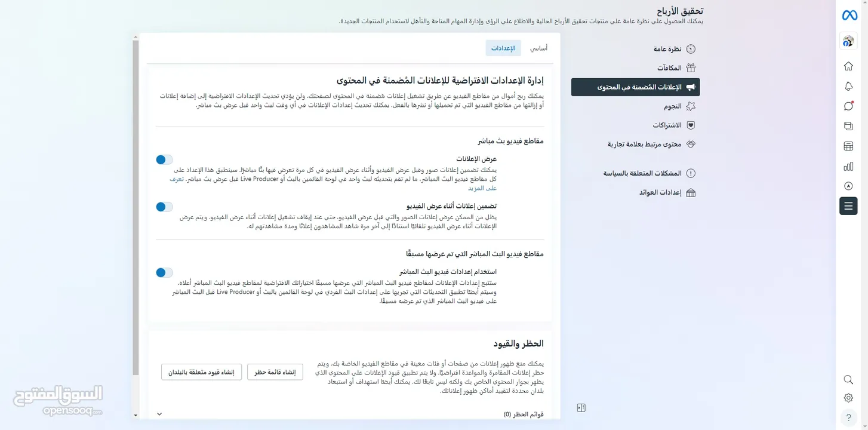Click the Meta logo in the side rail
The height and width of the screenshot is (430, 868).
point(849,16)
